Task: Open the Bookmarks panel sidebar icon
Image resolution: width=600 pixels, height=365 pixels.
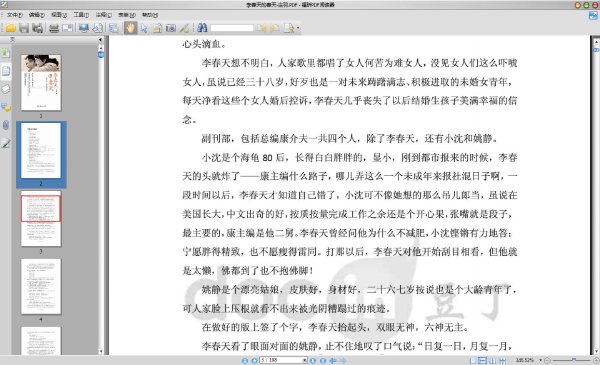Action: tap(6, 52)
